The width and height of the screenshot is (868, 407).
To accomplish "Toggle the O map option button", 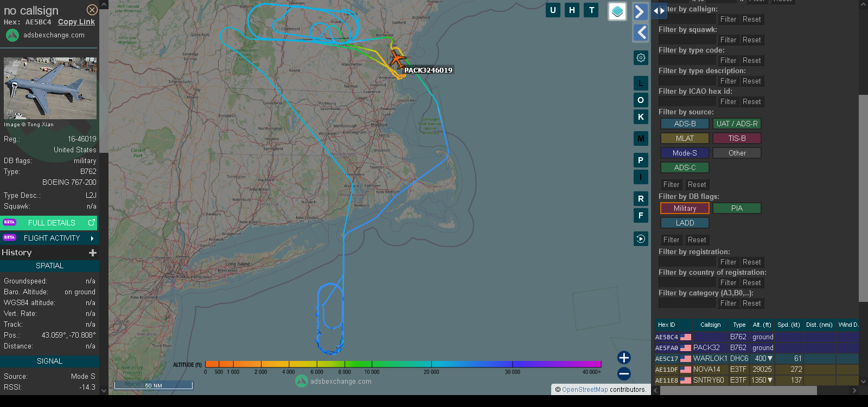I will [x=641, y=100].
